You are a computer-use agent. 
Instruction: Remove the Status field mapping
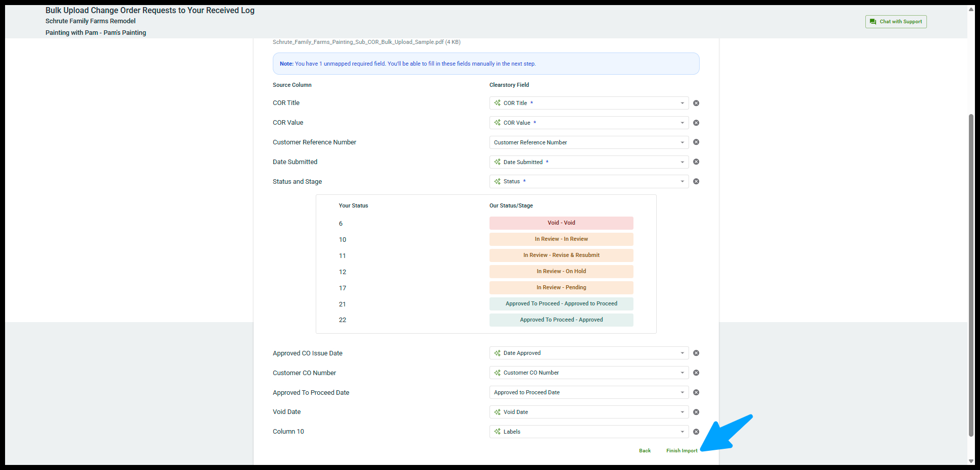[x=696, y=182]
